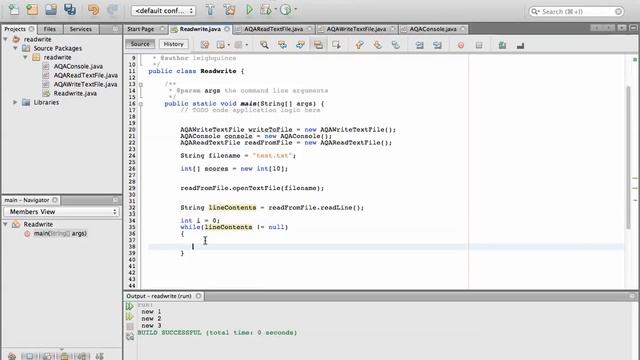
Task: Click the wrap/settings icon under the Output stop button
Action: click(130, 336)
